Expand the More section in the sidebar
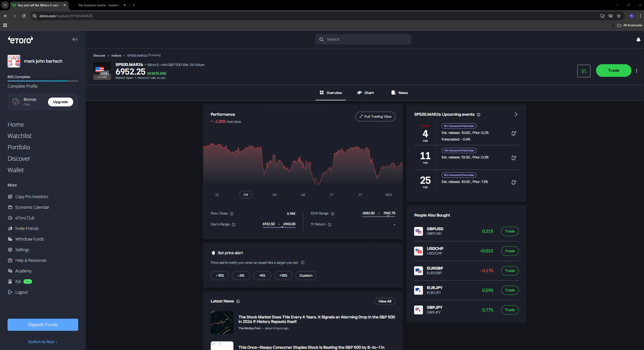 tap(12, 185)
